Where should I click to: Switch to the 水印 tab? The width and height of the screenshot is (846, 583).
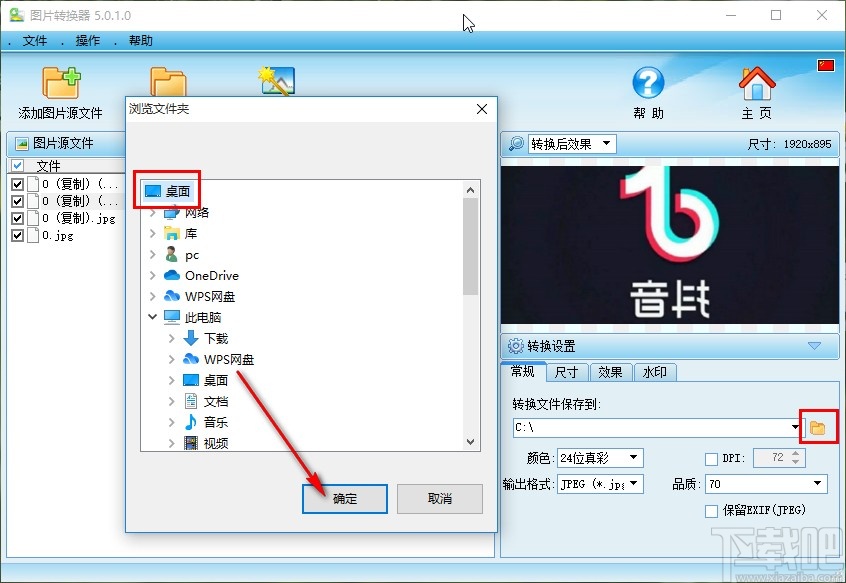[656, 372]
